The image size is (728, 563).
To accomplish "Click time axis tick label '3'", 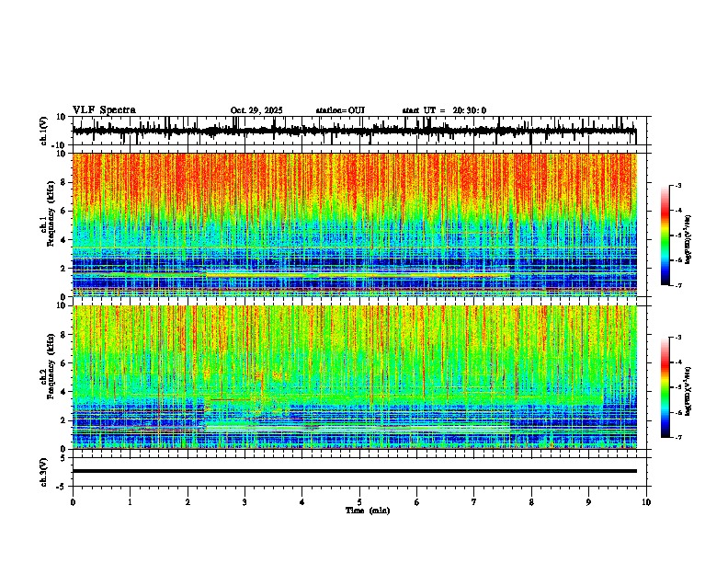I will [x=245, y=502].
